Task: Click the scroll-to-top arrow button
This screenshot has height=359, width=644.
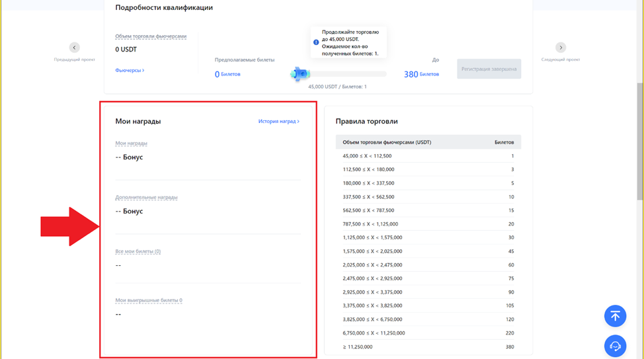Action: point(615,316)
